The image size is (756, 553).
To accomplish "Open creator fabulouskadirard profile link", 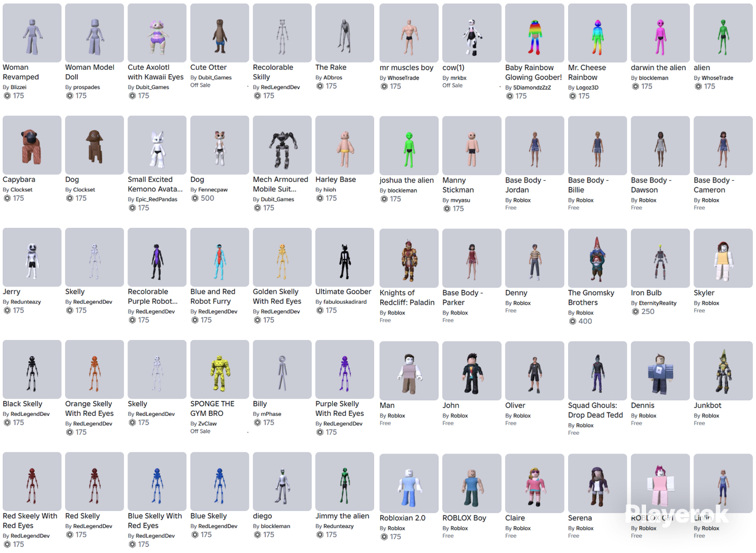I will (x=345, y=302).
